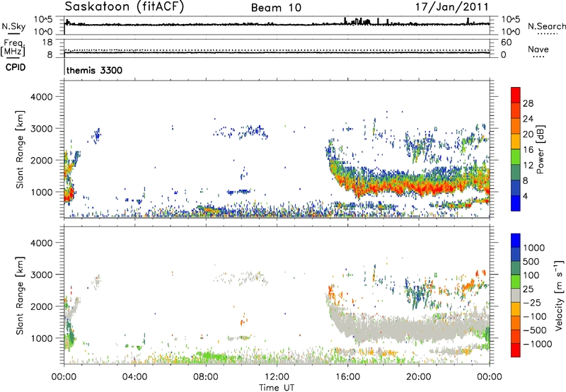Viewport: 566px width, 392px height.
Task: Pick the light green segment between 12 and 16 dB
Action: [x=516, y=156]
